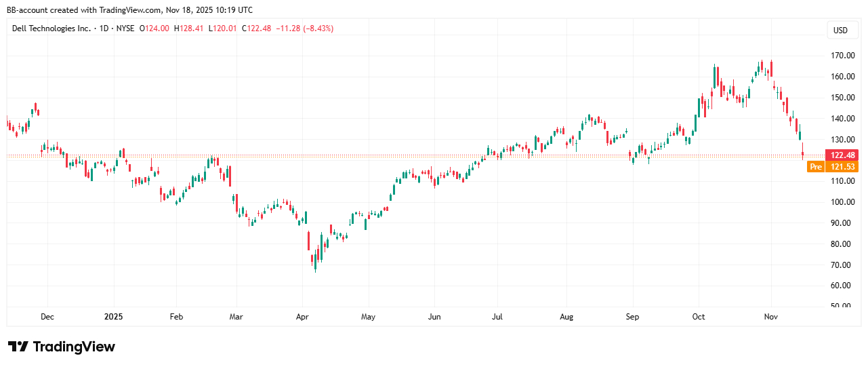Select the Apr label on time axis
The width and height of the screenshot is (868, 367).
click(302, 317)
